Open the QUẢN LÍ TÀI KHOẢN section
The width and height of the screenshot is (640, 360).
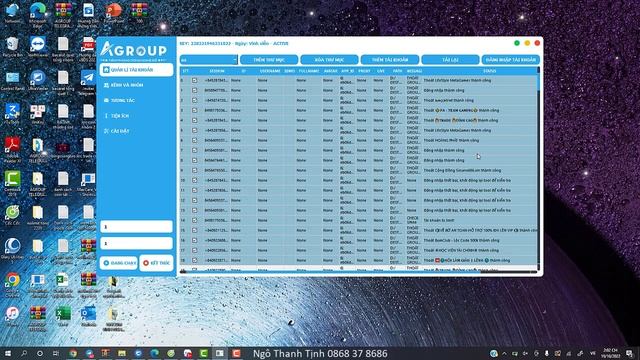click(136, 70)
